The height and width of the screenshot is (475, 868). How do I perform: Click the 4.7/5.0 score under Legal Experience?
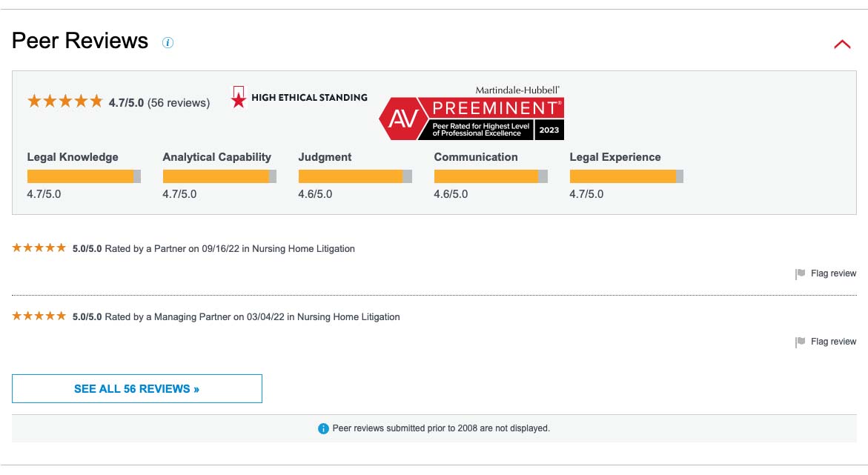[x=587, y=194]
